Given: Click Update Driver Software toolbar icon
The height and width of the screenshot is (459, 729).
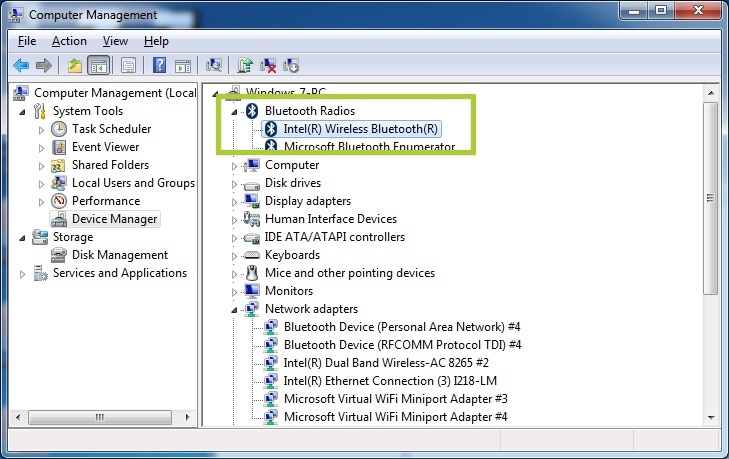Looking at the screenshot, I should tap(245, 66).
